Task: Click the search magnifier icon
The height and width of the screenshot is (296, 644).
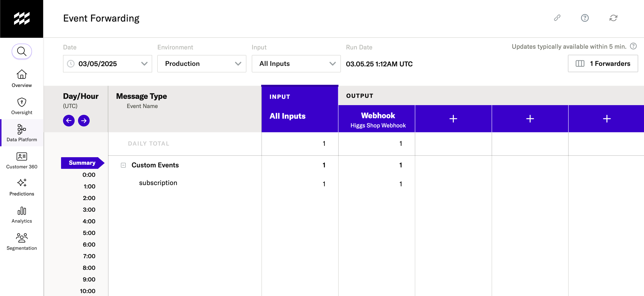Action: pos(22,52)
